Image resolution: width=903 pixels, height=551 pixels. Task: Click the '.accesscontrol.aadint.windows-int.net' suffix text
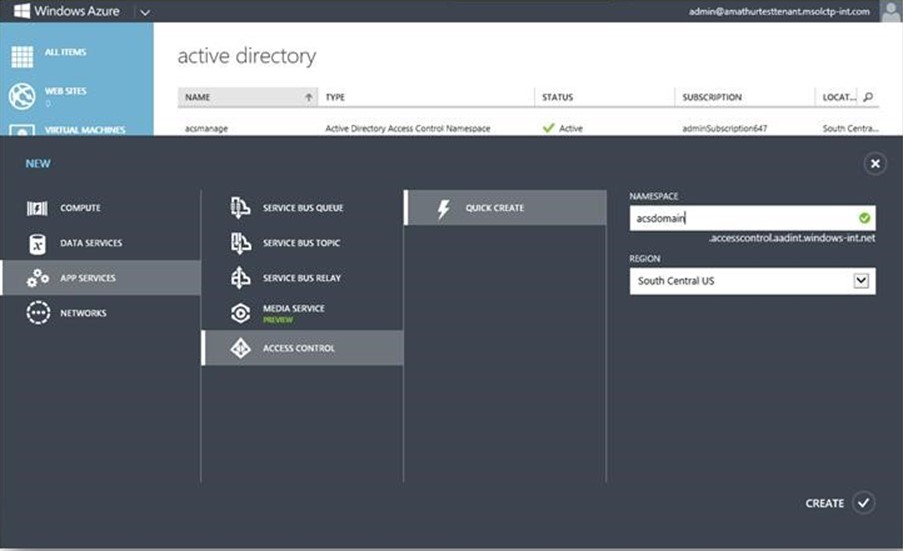point(792,238)
